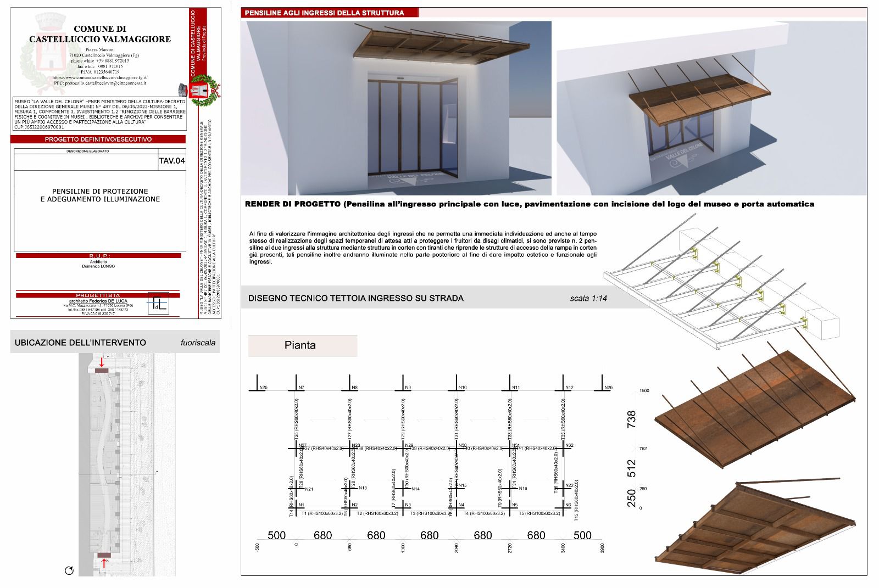Click the 'Piazza Marconi' address line

pyautogui.click(x=100, y=49)
